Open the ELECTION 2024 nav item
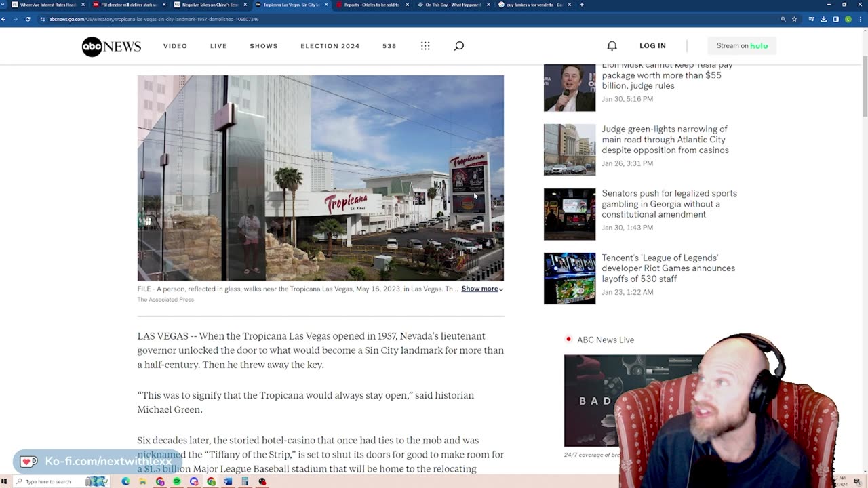Screen dimensions: 868x488 pyautogui.click(x=330, y=46)
